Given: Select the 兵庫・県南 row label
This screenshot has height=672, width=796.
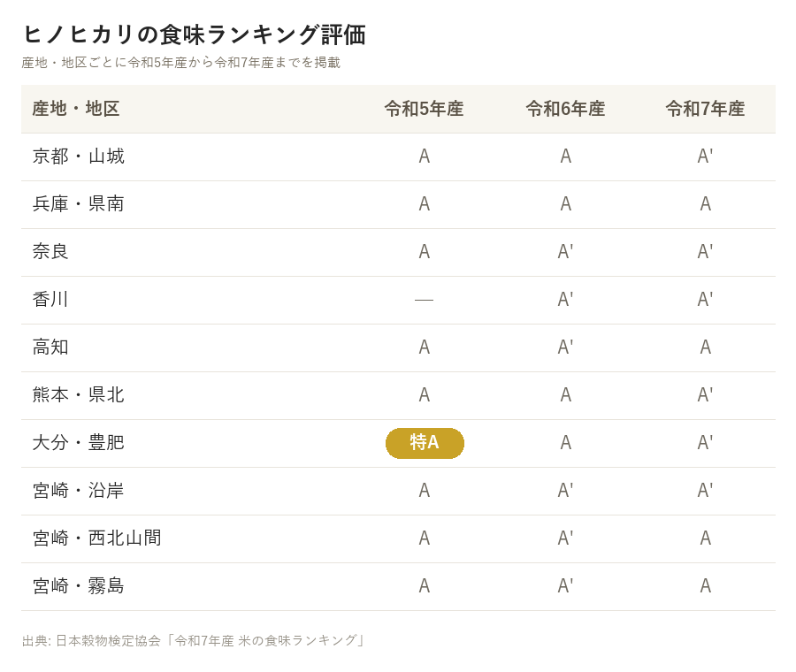Looking at the screenshot, I should (x=78, y=204).
